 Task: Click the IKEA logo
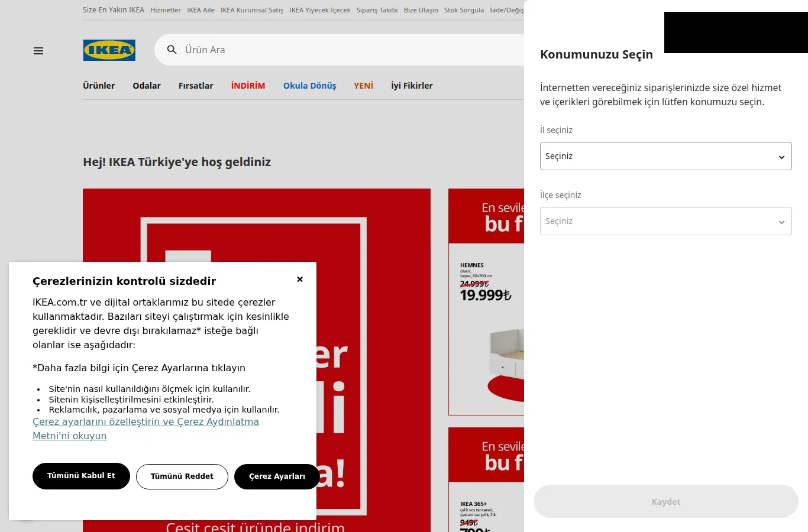pyautogui.click(x=109, y=50)
